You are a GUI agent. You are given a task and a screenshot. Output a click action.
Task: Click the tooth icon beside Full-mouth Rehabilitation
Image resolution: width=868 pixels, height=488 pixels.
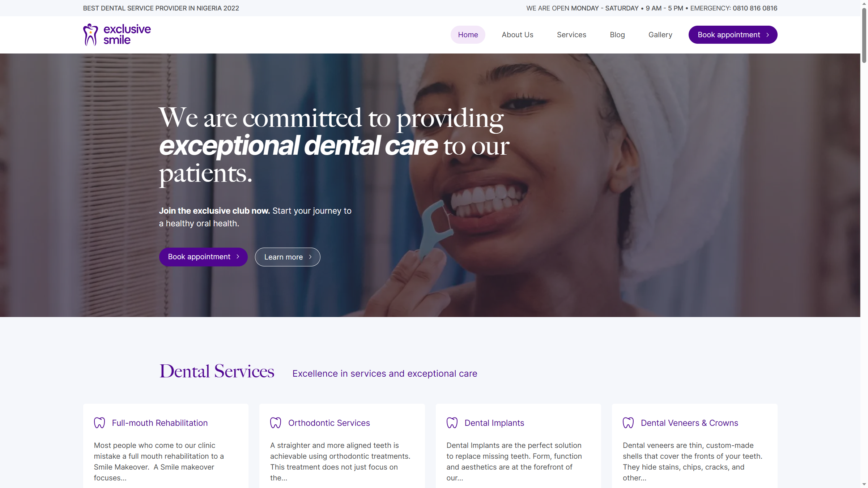point(99,423)
